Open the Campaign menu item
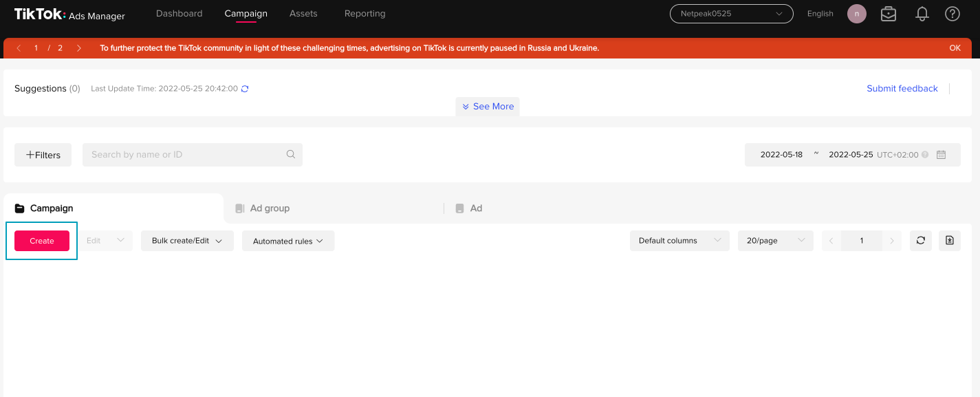This screenshot has height=397, width=980. pyautogui.click(x=246, y=14)
